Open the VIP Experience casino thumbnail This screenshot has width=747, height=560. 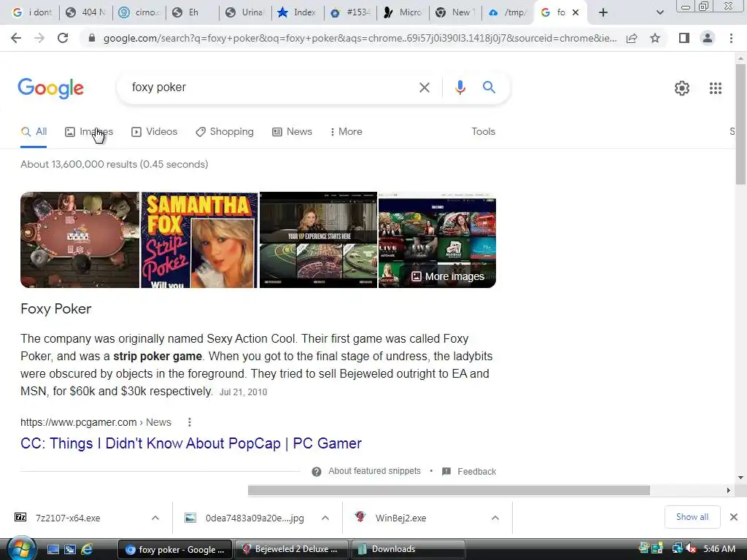(318, 240)
